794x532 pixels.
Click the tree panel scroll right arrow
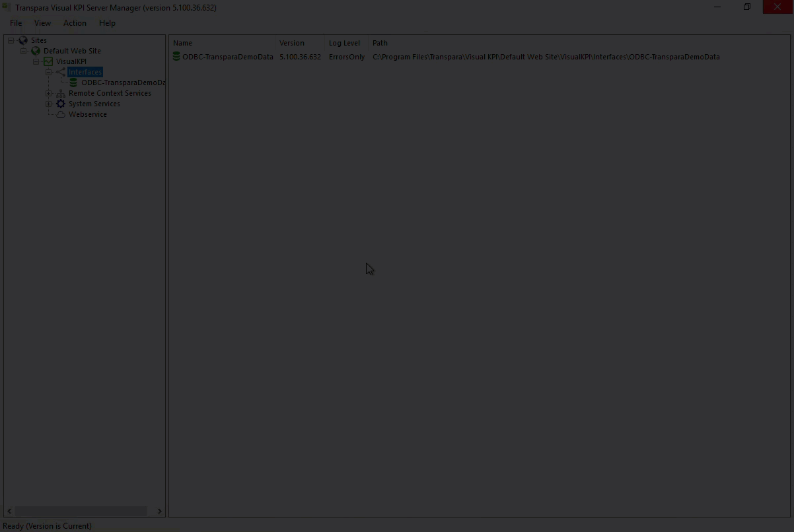pos(159,511)
